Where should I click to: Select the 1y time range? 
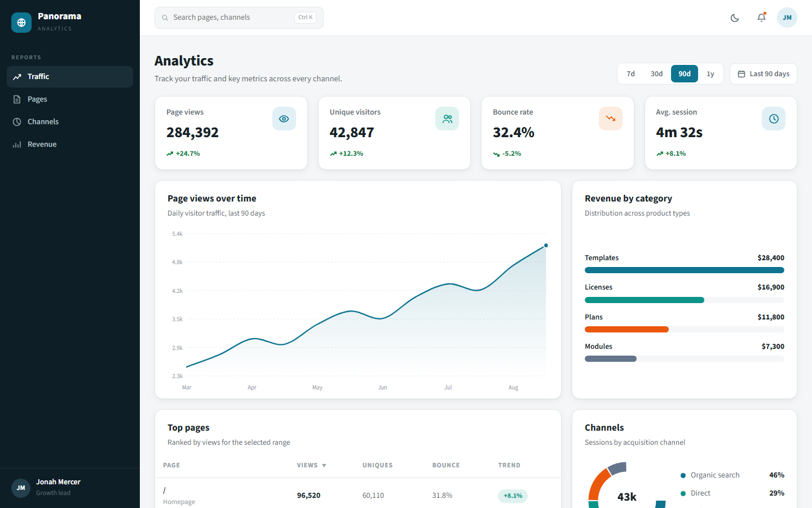[x=710, y=74]
